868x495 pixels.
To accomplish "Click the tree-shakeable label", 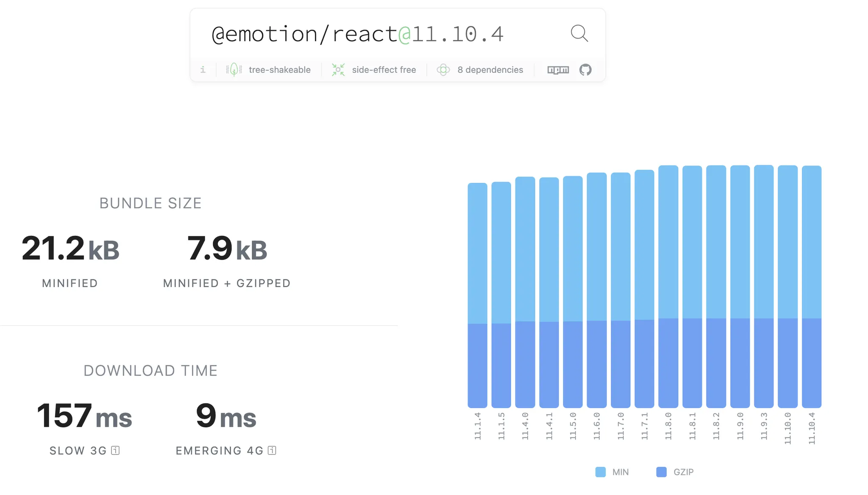I will [x=280, y=70].
